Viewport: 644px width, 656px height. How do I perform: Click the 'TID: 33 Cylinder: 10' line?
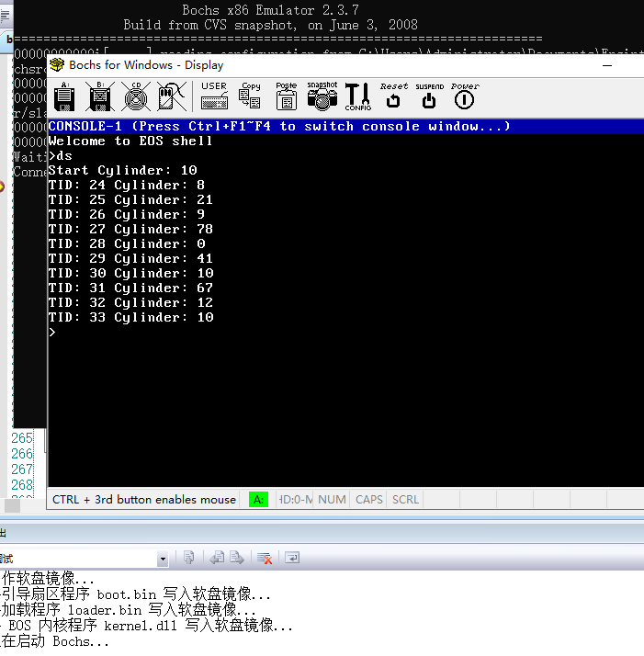tap(131, 318)
